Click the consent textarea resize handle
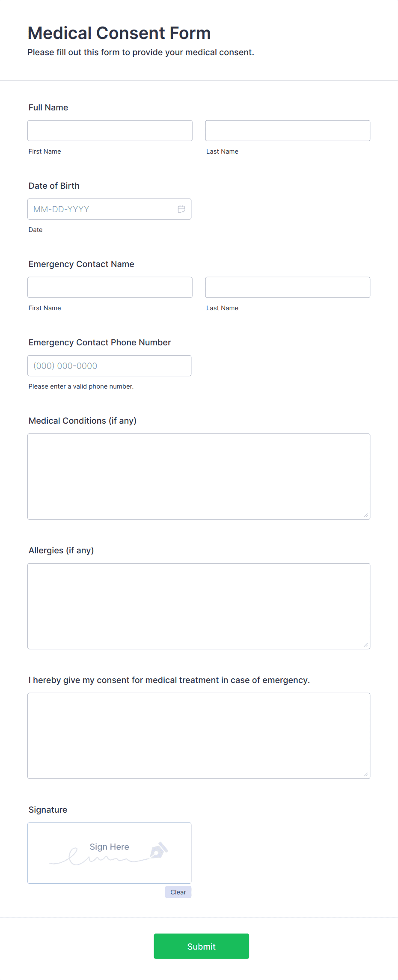 [x=366, y=775]
